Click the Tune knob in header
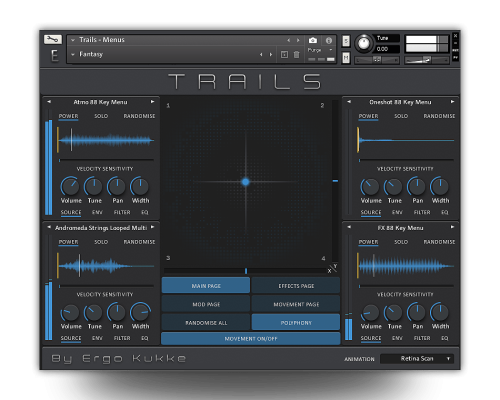The width and height of the screenshot is (500, 400). tap(364, 43)
